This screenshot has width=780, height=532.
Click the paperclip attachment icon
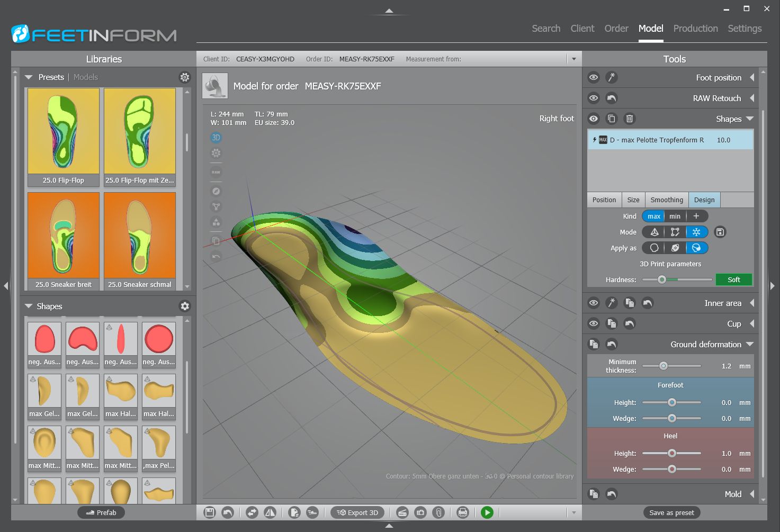tap(438, 512)
